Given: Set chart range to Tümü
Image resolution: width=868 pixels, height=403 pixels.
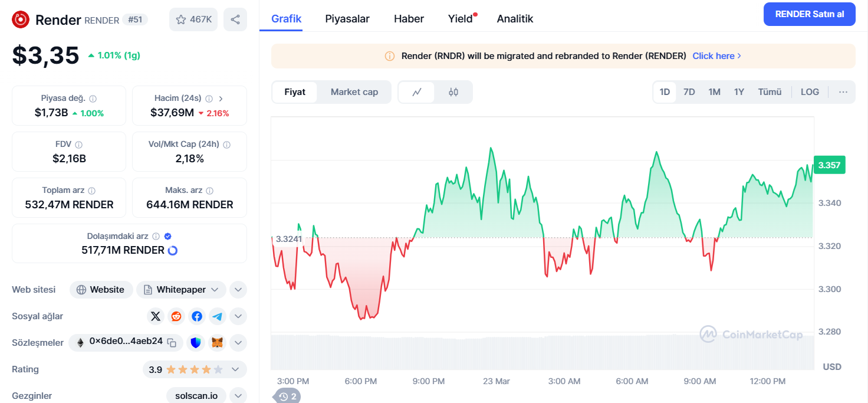Looking at the screenshot, I should 770,92.
